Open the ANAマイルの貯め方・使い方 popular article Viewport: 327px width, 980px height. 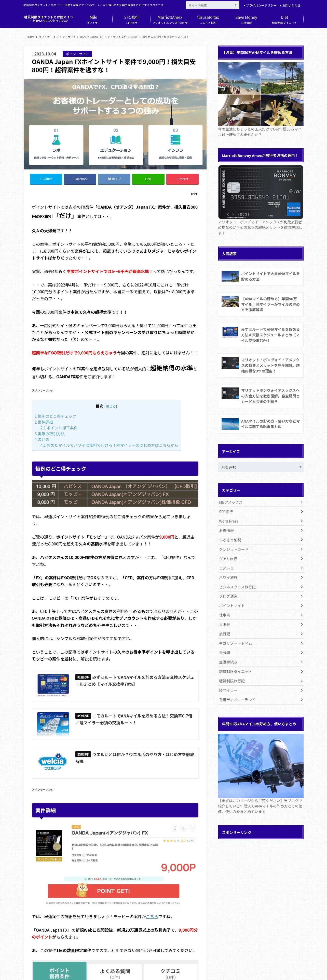click(260, 424)
